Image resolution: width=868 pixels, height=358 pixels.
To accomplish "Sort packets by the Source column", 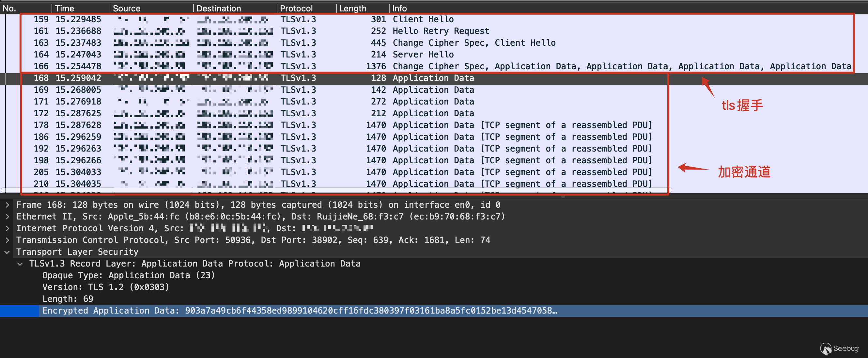I will coord(127,8).
